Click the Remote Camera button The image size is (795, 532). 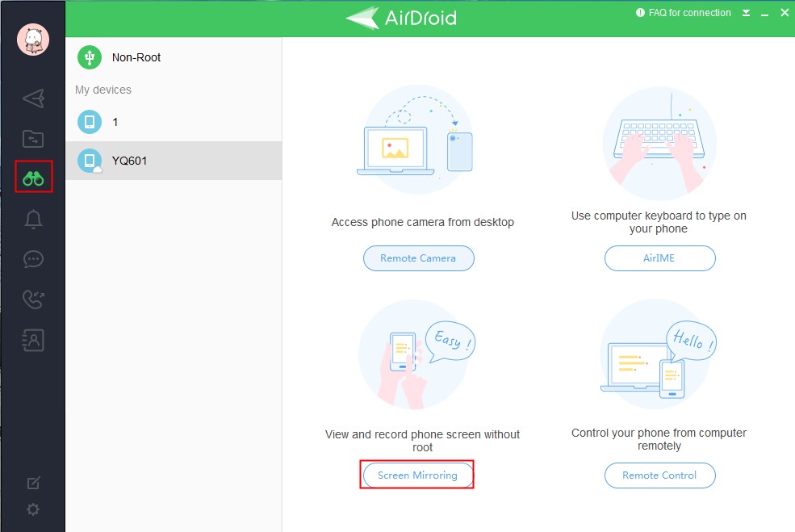click(418, 258)
